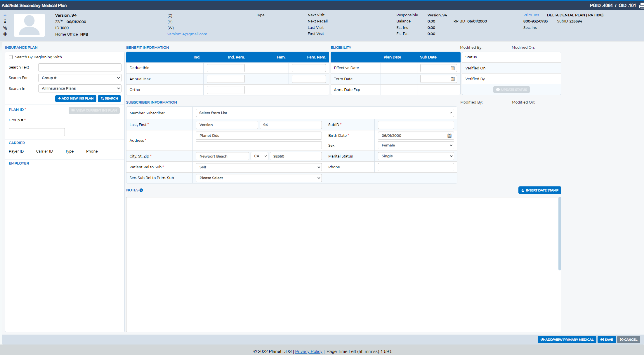Open patient info icon in header sidebar
The image size is (644, 355).
[x=5, y=21]
